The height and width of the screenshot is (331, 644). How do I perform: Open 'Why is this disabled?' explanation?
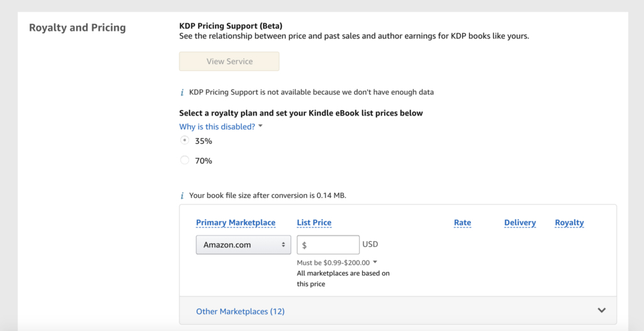tap(217, 127)
